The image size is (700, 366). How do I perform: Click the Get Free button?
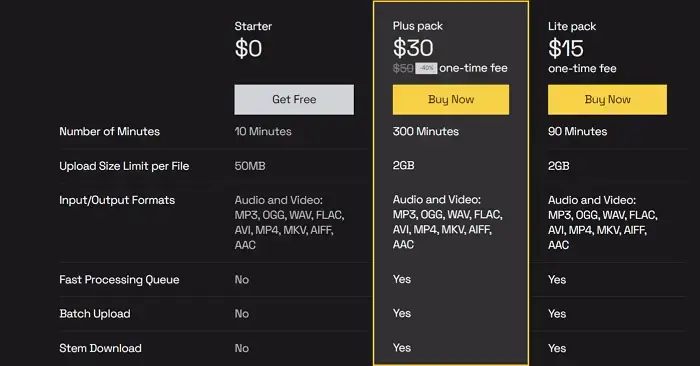click(x=294, y=100)
